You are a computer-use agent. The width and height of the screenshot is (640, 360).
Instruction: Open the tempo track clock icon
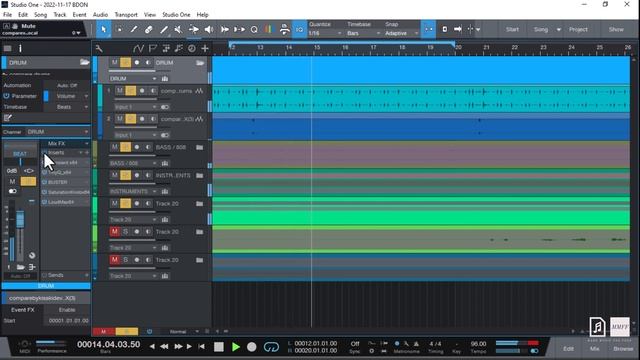191,49
